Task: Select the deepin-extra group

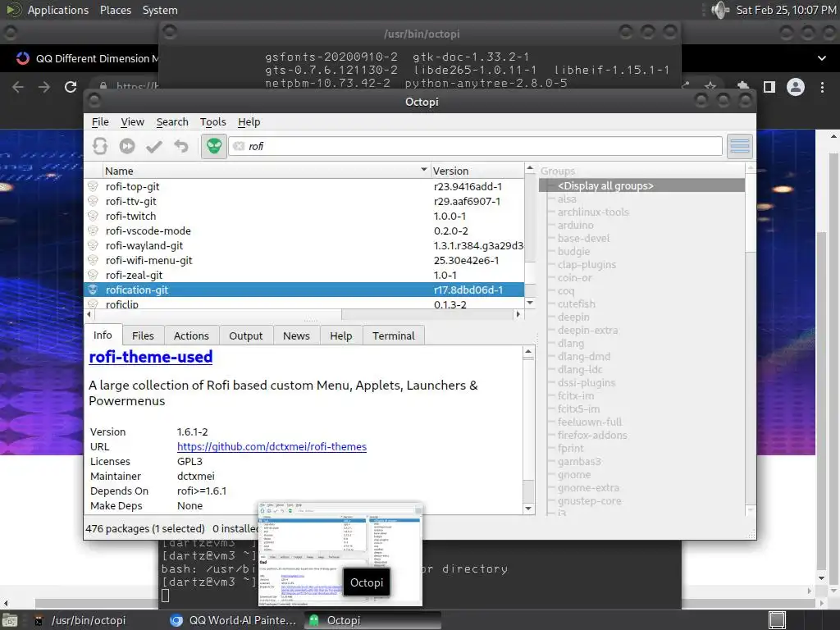Action: pyautogui.click(x=587, y=330)
